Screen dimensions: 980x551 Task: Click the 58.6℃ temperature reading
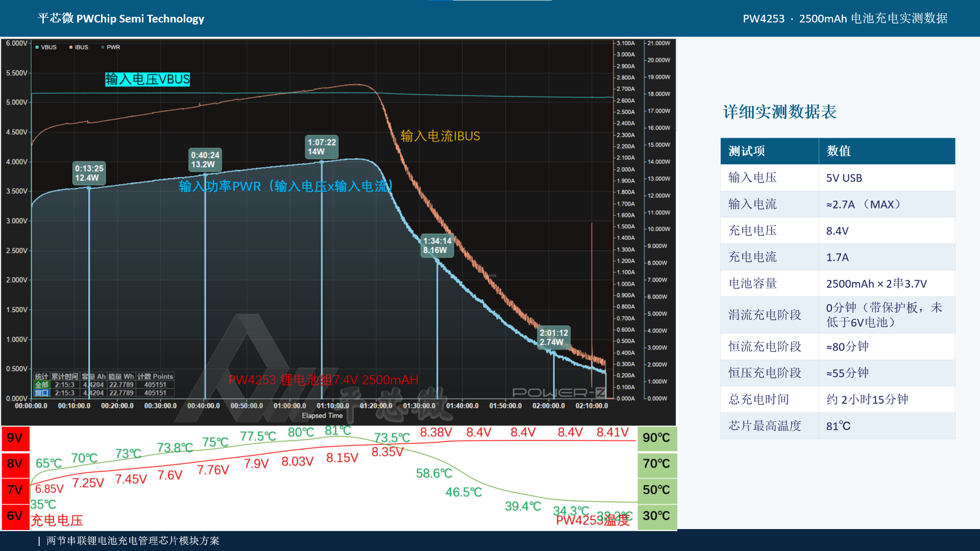coord(434,473)
